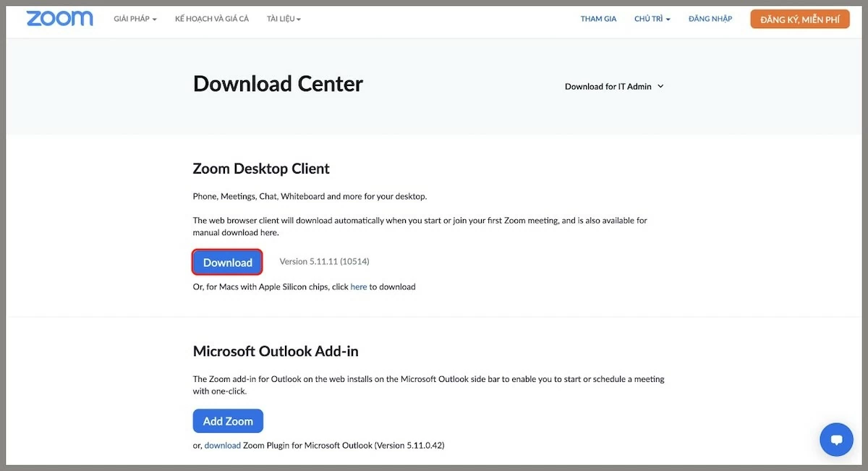Follow the 'here' link for Apple Silicon
Screen dimensions: 868x471
pos(359,287)
